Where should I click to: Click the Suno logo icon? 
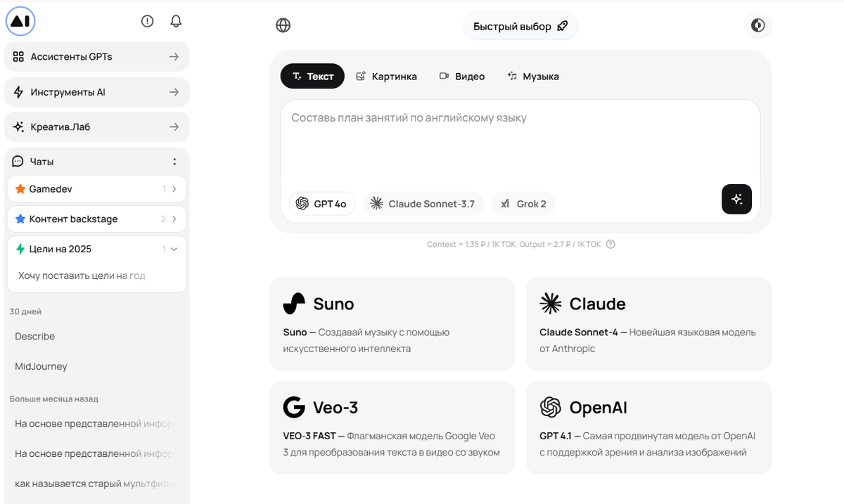coord(294,304)
